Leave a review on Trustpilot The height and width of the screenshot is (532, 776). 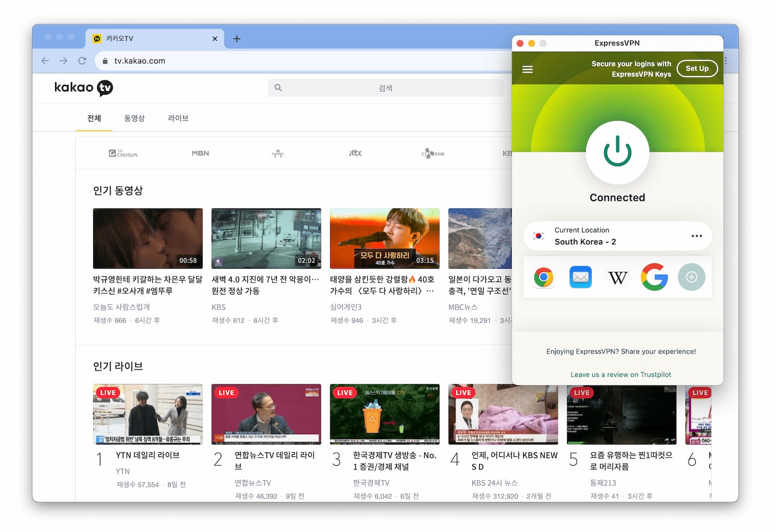[620, 374]
